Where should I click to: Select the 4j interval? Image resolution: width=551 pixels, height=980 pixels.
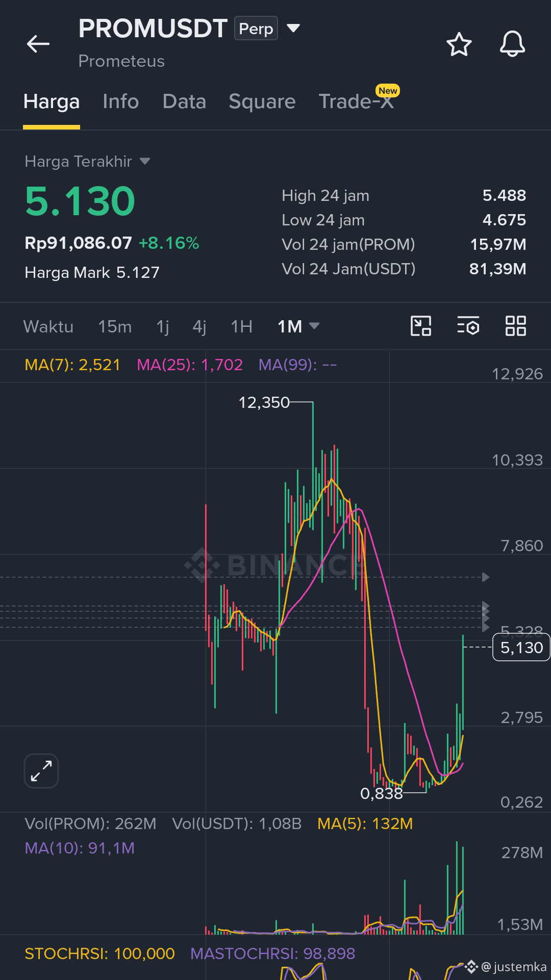(199, 326)
